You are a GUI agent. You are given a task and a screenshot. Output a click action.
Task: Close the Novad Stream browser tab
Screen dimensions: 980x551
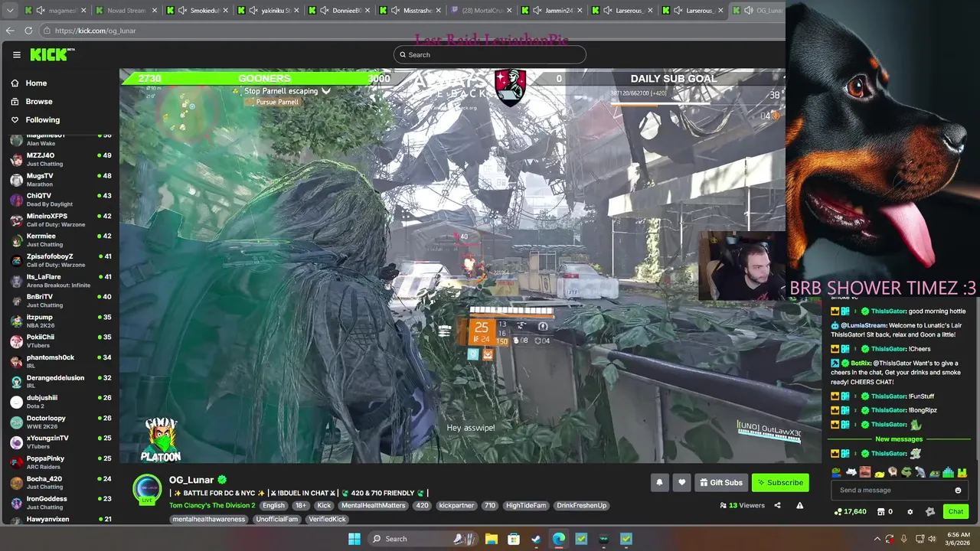[155, 10]
